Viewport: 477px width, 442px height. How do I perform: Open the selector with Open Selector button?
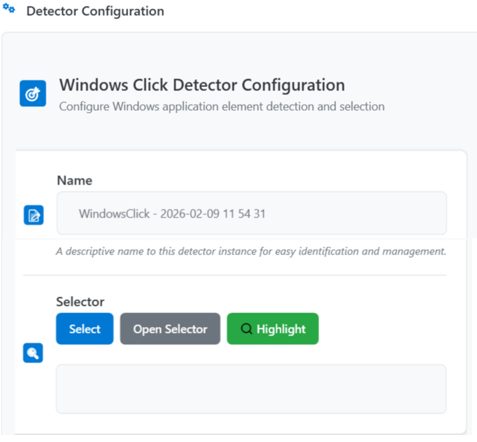tap(170, 329)
